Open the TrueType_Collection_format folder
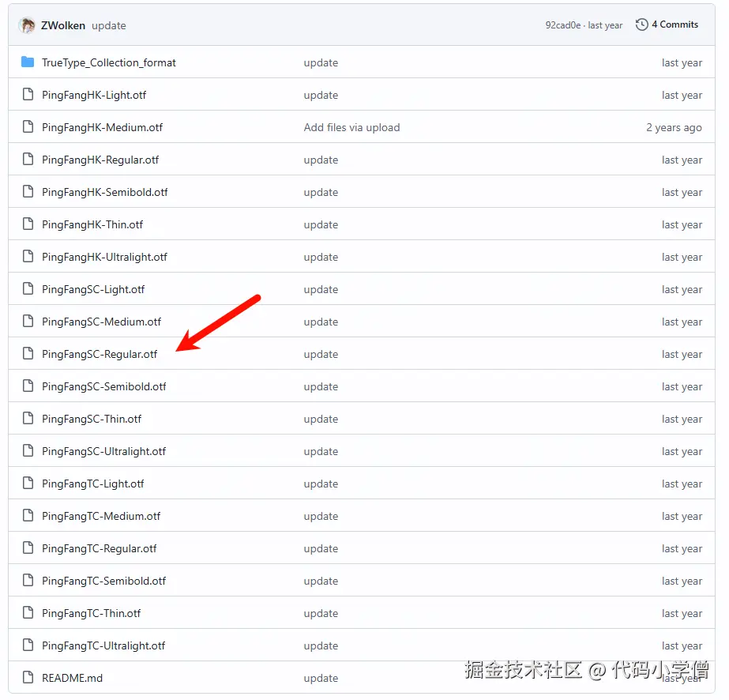This screenshot has width=729, height=700. [x=109, y=62]
